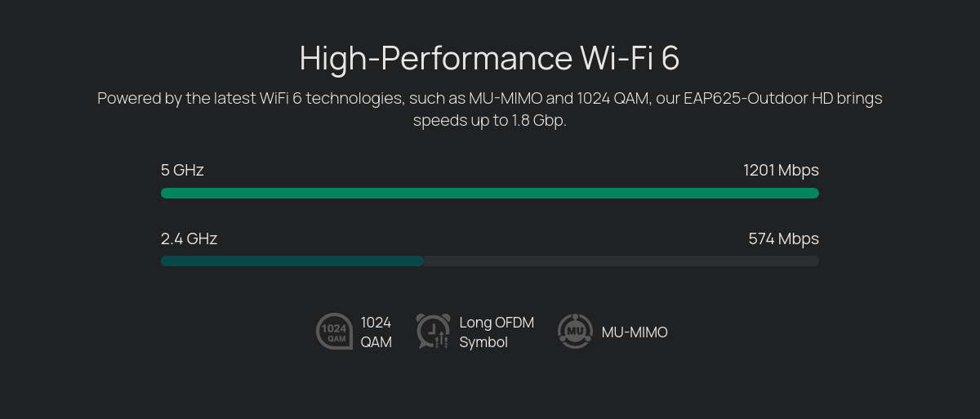Click the 574 Mbps speed value
Viewport: 980px width, 419px height.
point(784,238)
